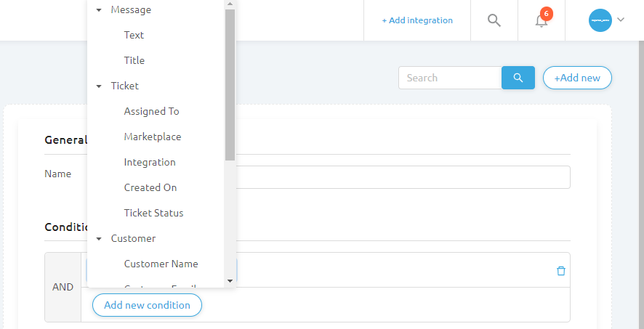This screenshot has height=329, width=644.
Task: Click Add new condition button
Action: pyautogui.click(x=147, y=305)
